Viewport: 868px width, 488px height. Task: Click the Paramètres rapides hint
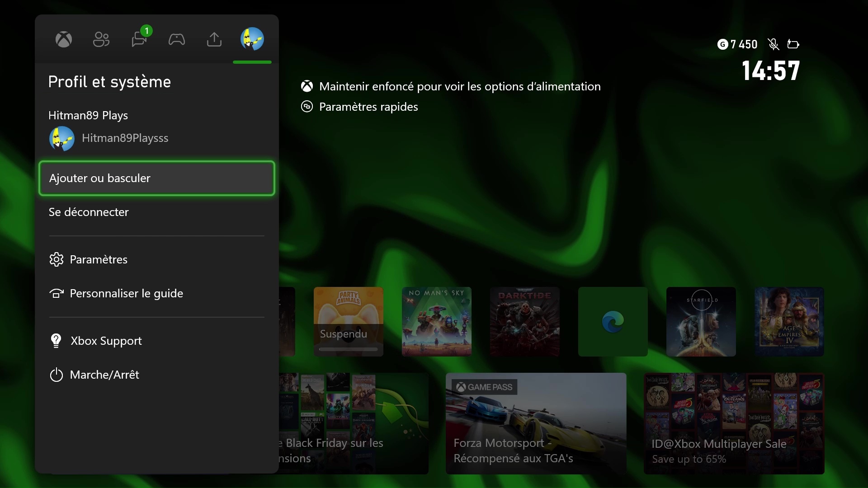pyautogui.click(x=368, y=107)
